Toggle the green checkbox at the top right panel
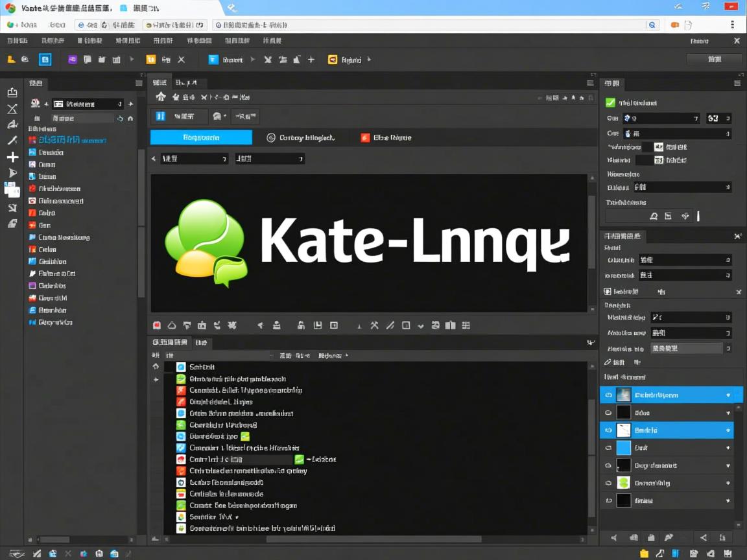This screenshot has width=747, height=560. pos(610,102)
